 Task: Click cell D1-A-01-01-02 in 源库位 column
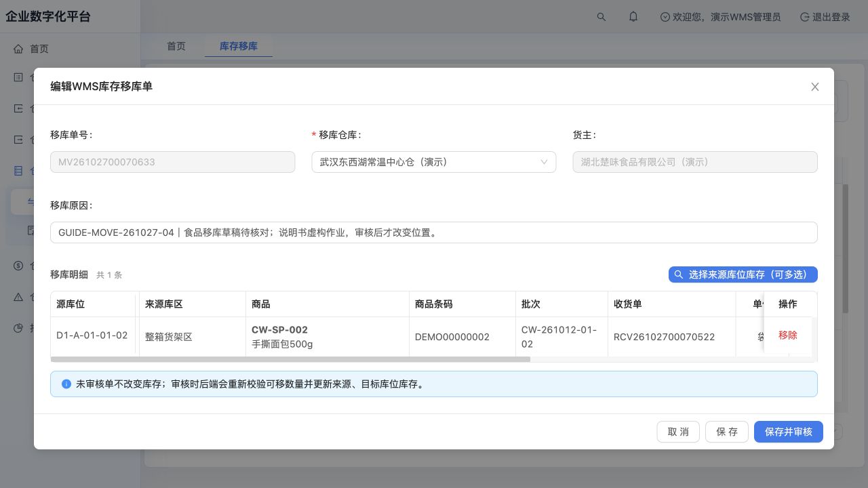[x=92, y=335]
